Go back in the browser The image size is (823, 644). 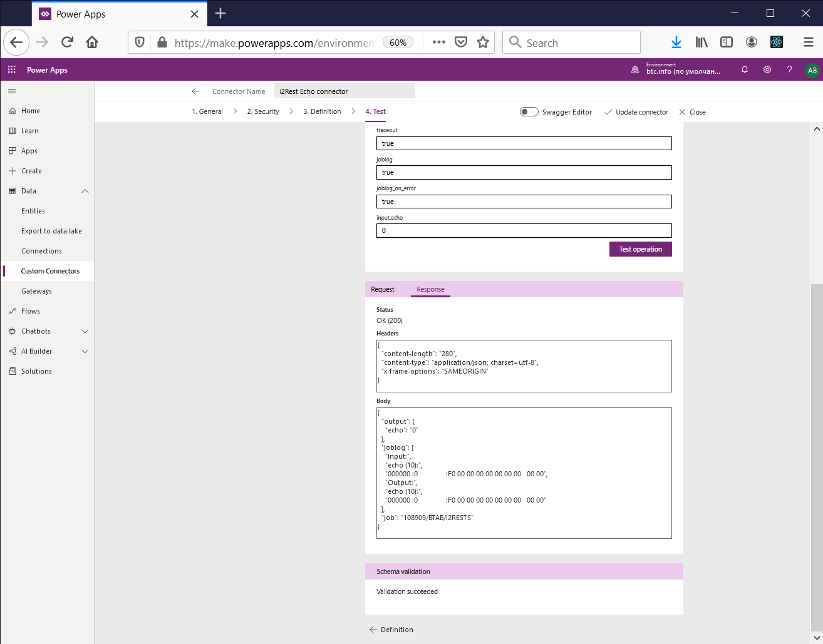pyautogui.click(x=16, y=43)
